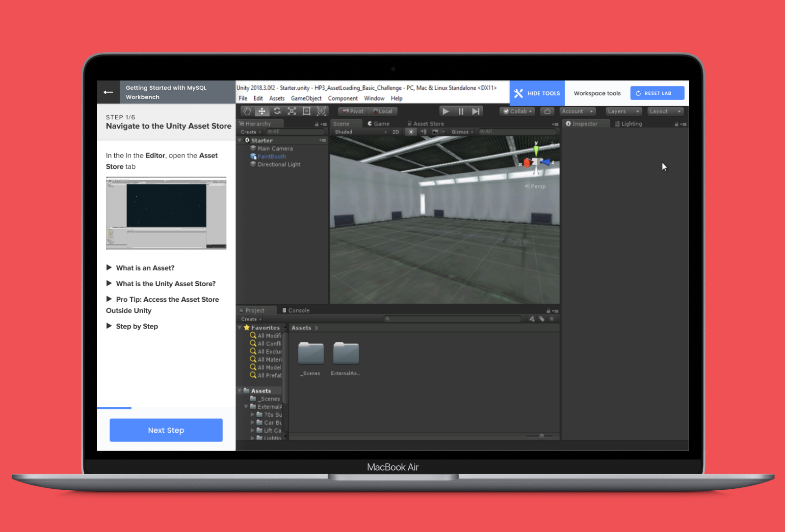Open the Scene view panel options menu

tap(555, 124)
